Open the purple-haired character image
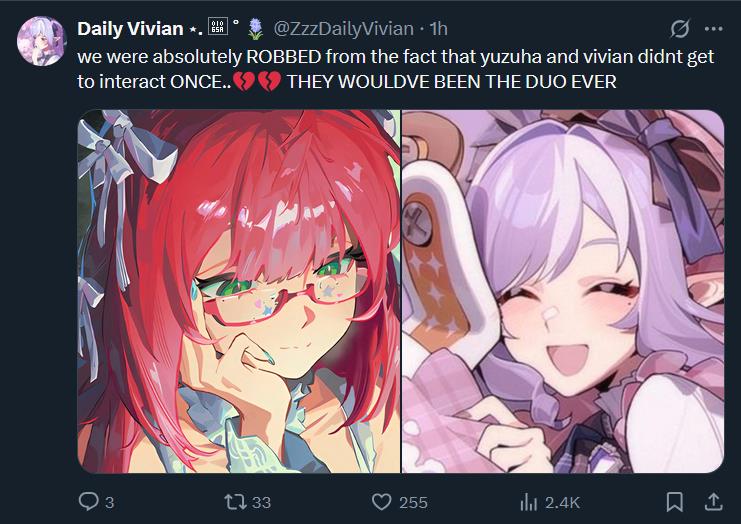The height and width of the screenshot is (524, 741). click(x=563, y=291)
